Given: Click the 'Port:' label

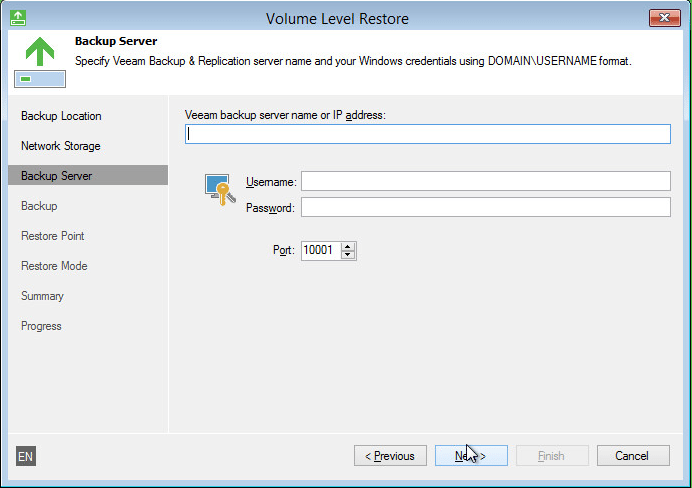Looking at the screenshot, I should click(x=284, y=250).
